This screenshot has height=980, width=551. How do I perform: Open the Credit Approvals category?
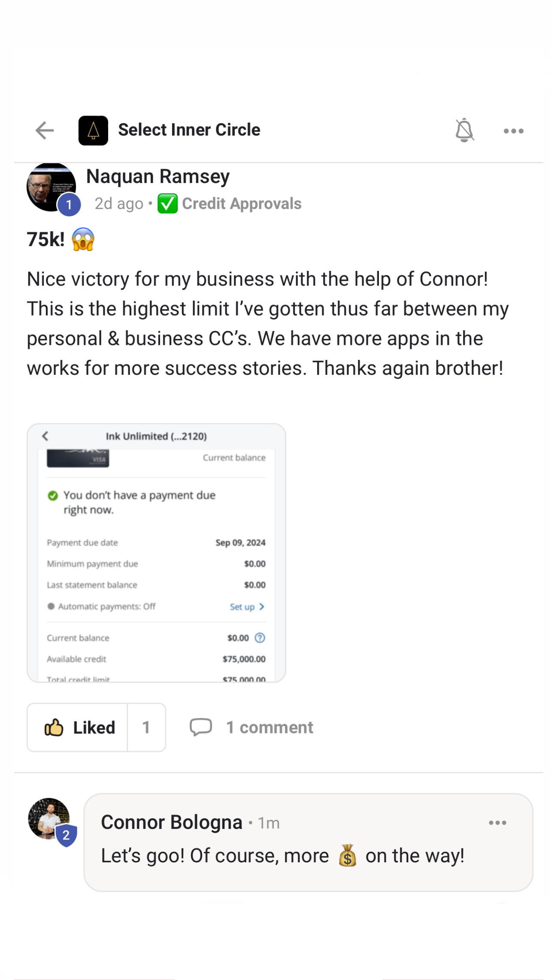click(x=242, y=204)
